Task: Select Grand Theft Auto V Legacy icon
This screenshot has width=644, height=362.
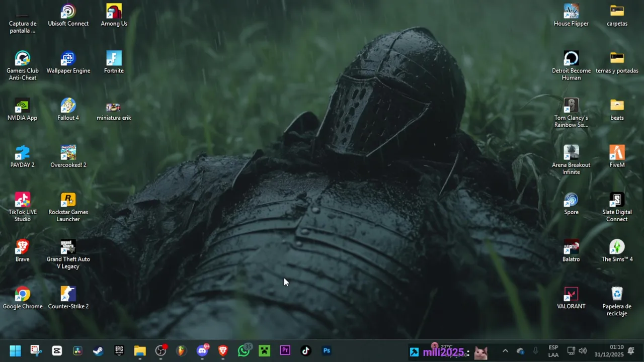Action: (x=68, y=254)
